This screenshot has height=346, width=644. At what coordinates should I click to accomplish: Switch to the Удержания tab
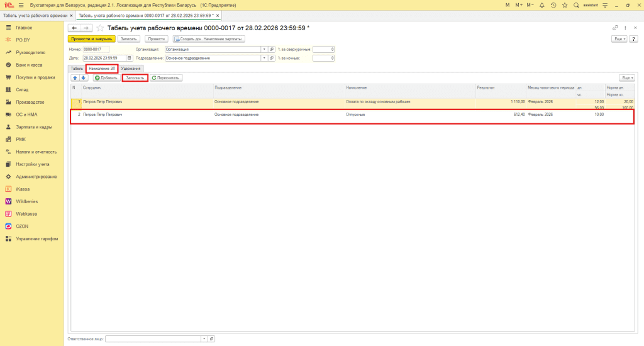131,68
